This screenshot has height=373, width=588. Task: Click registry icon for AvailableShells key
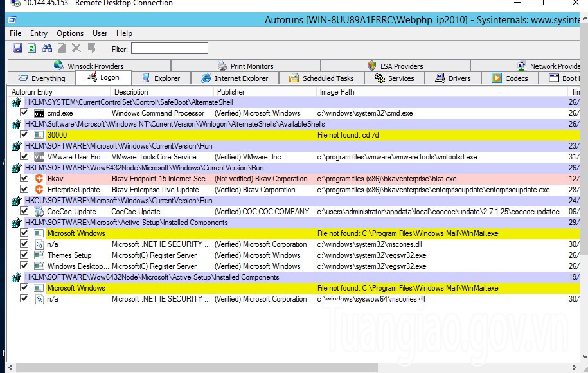16,124
